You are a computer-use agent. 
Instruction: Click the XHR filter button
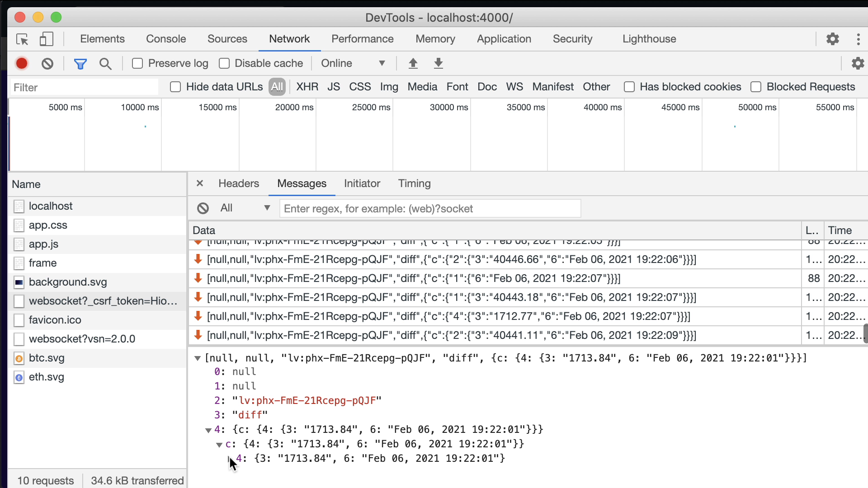click(307, 86)
